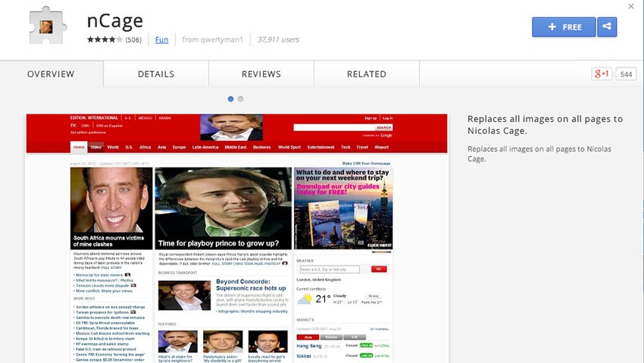Click the South Africa mourns story image
The height and width of the screenshot is (363, 644).
point(111,208)
